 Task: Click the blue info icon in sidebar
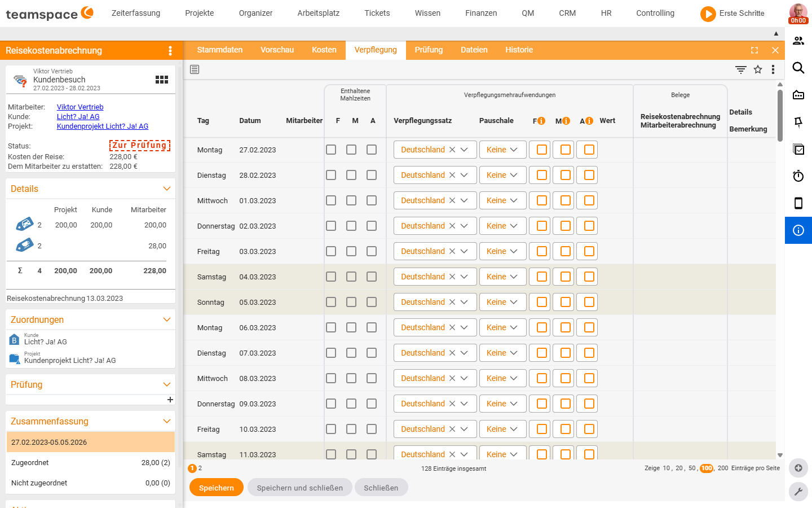point(798,230)
